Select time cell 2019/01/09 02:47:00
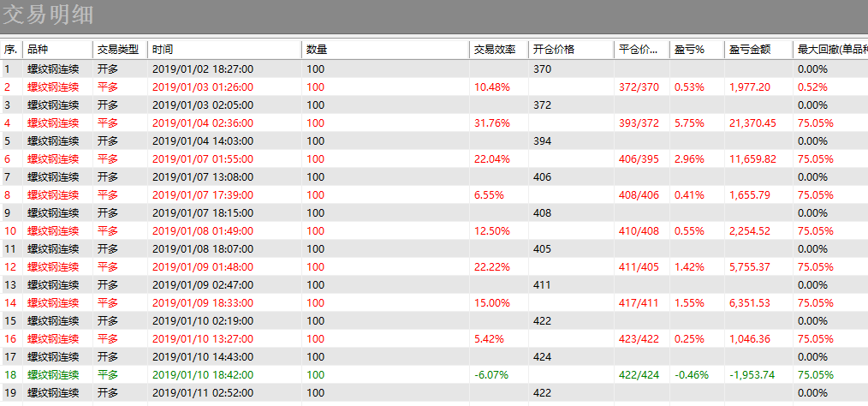This screenshot has width=868, height=406. (203, 285)
